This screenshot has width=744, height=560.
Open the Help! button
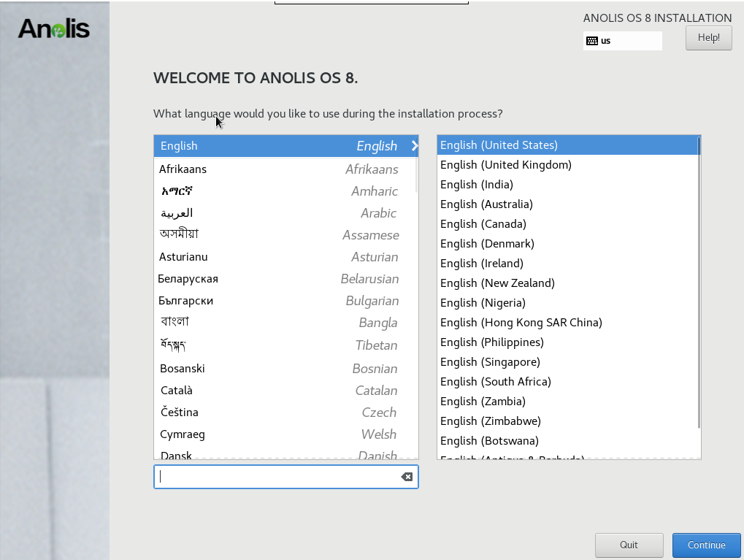708,37
